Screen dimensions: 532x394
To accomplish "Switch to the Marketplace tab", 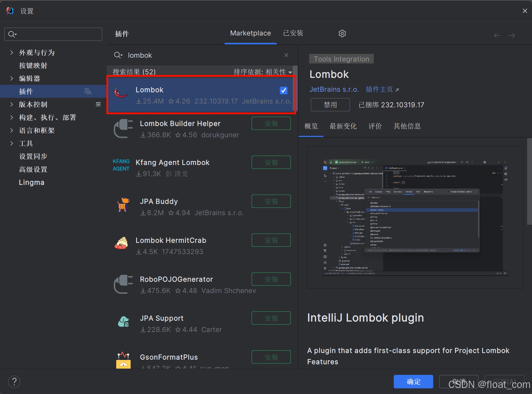I will tap(250, 33).
